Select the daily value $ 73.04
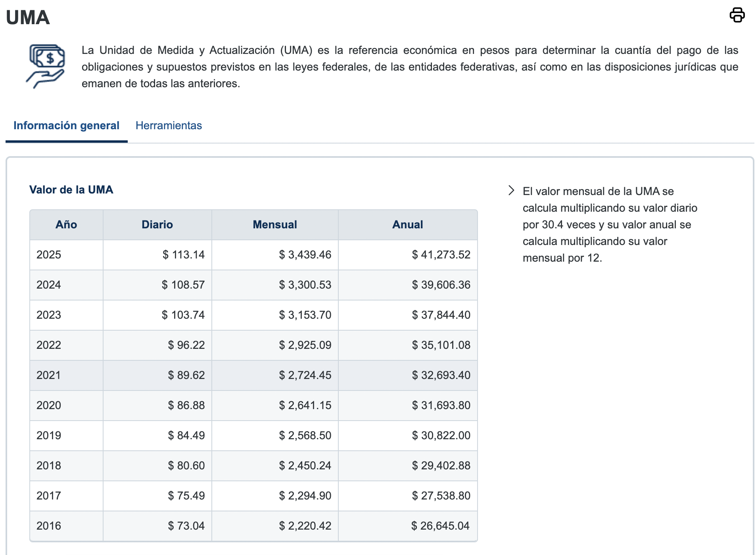Viewport: 756px width, 555px height. coord(186,526)
